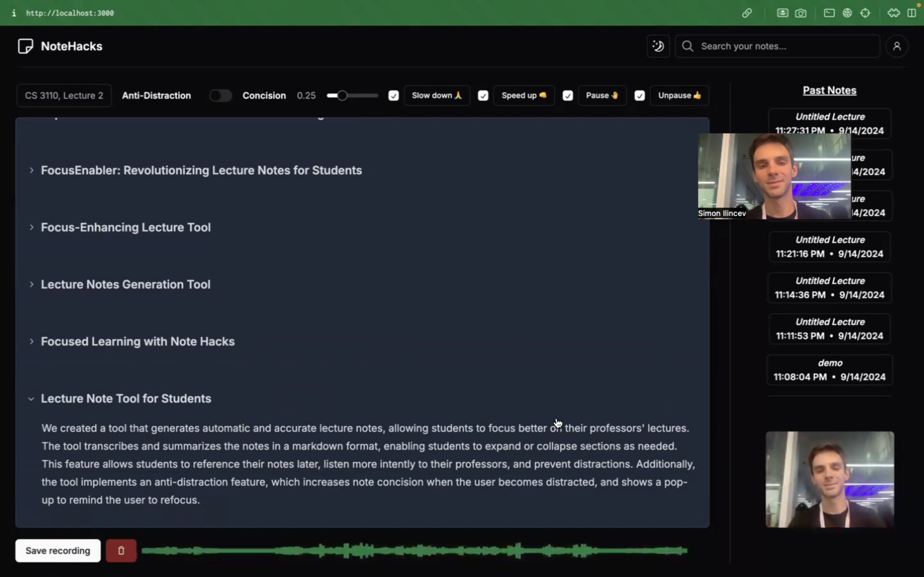Click the red trash delete recording button
This screenshot has width=924, height=577.
point(121,550)
